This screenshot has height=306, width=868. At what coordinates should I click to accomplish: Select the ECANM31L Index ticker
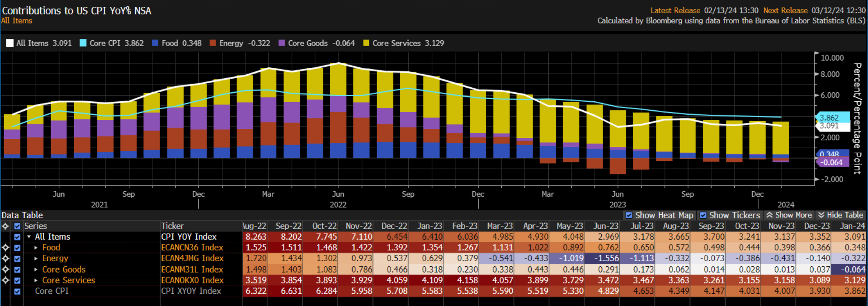tap(192, 269)
